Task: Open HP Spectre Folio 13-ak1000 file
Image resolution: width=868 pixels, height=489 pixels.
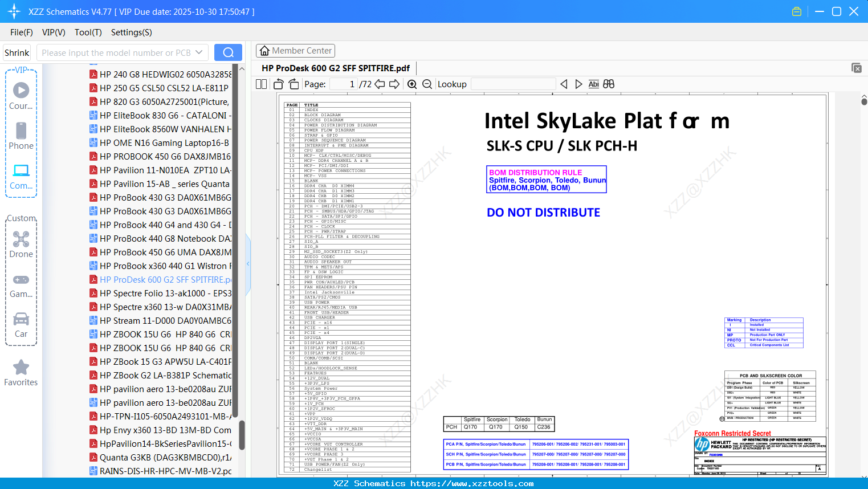Action: (161, 293)
